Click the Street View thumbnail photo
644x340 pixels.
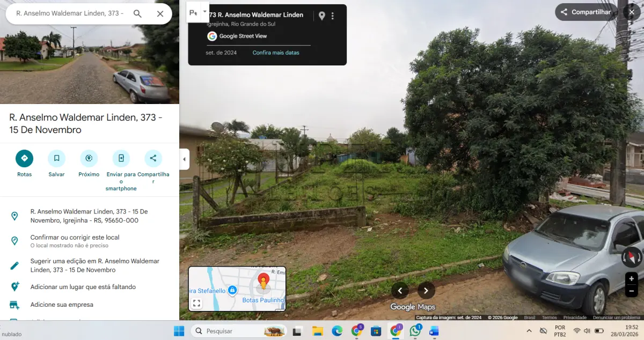pos(90,52)
